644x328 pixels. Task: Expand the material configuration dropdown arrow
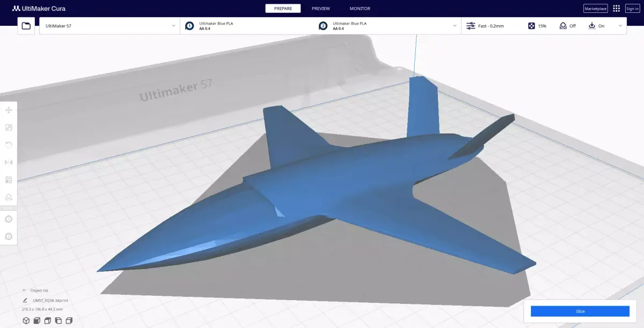click(454, 26)
